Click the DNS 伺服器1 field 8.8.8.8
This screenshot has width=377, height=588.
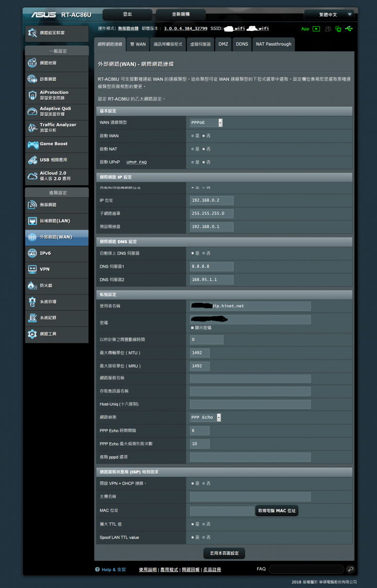(x=212, y=267)
